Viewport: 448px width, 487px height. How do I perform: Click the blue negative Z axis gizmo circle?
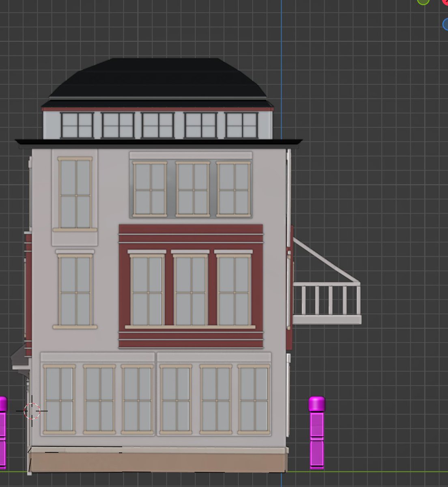pyautogui.click(x=446, y=24)
